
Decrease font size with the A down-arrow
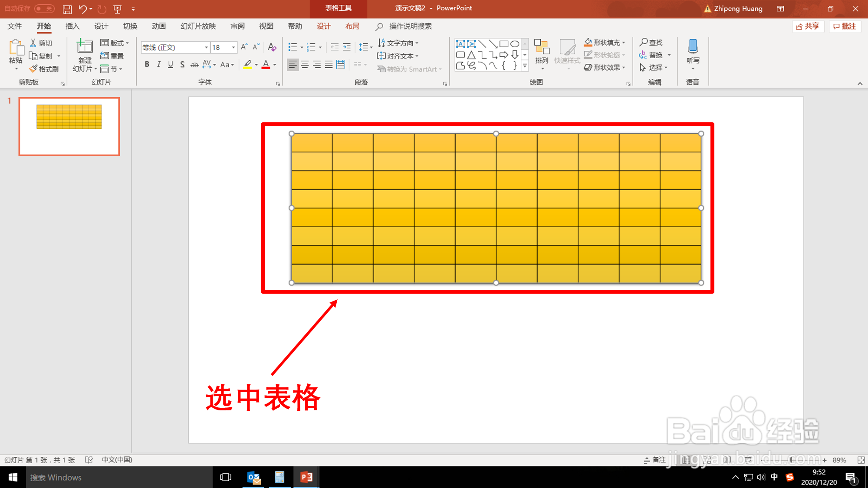pos(256,47)
